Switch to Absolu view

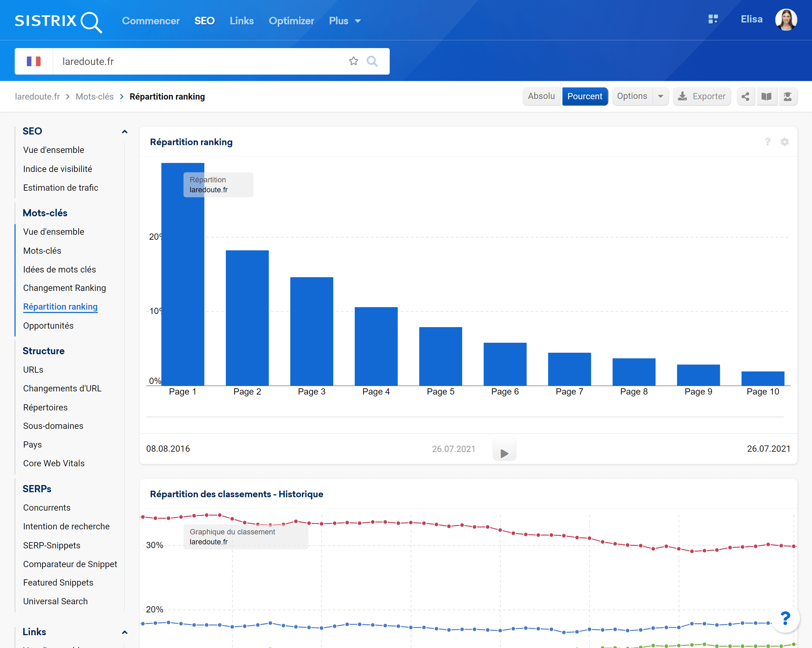(541, 96)
